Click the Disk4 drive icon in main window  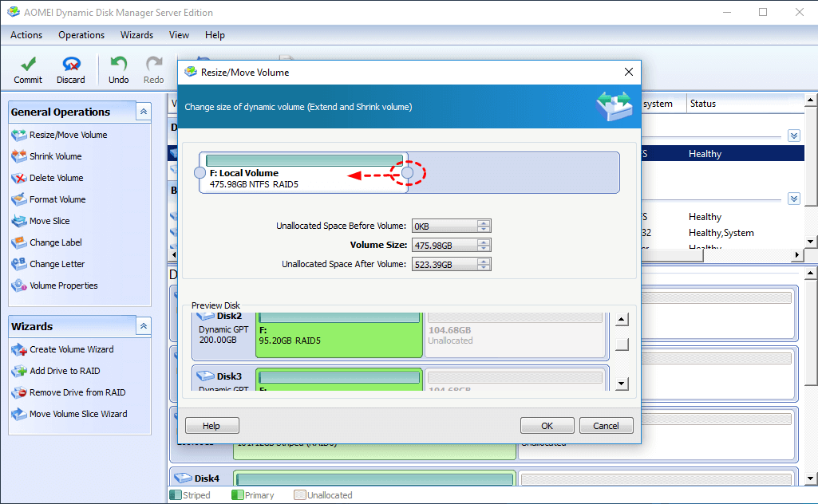coord(183,478)
